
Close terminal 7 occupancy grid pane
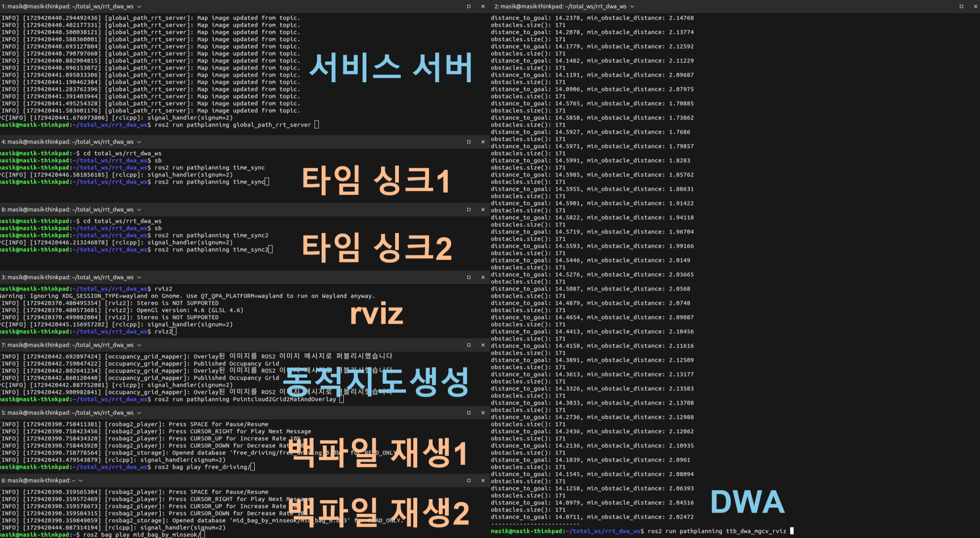tap(483, 345)
